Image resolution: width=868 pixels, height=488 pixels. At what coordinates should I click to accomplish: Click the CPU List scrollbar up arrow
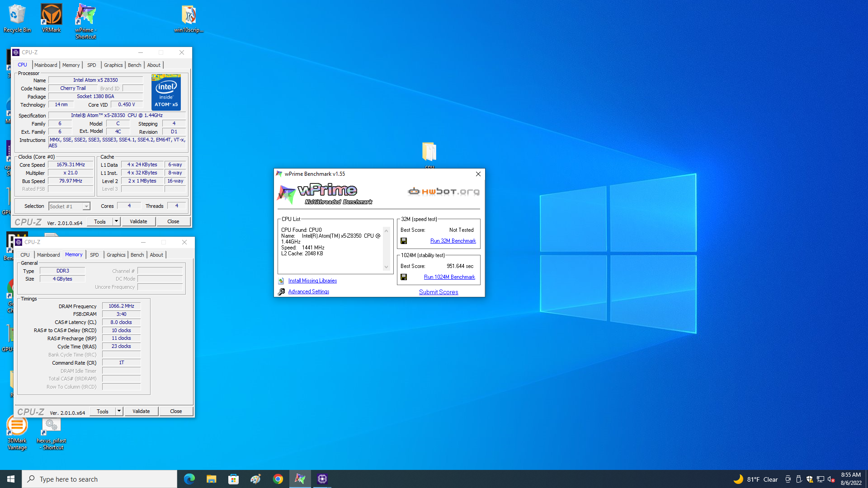pos(386,230)
